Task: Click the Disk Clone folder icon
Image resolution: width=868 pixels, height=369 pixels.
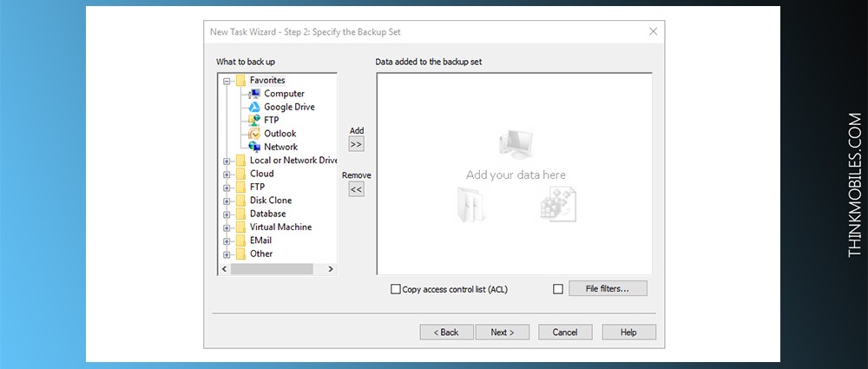Action: [240, 200]
